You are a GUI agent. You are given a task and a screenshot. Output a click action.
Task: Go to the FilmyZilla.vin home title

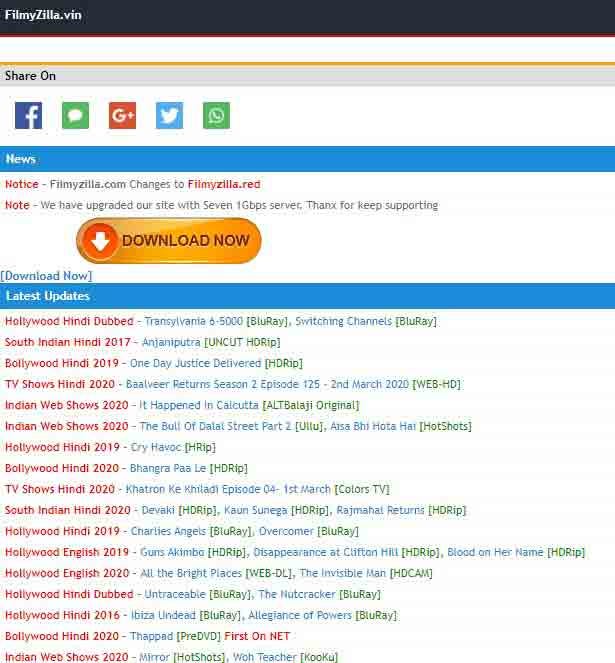43,15
